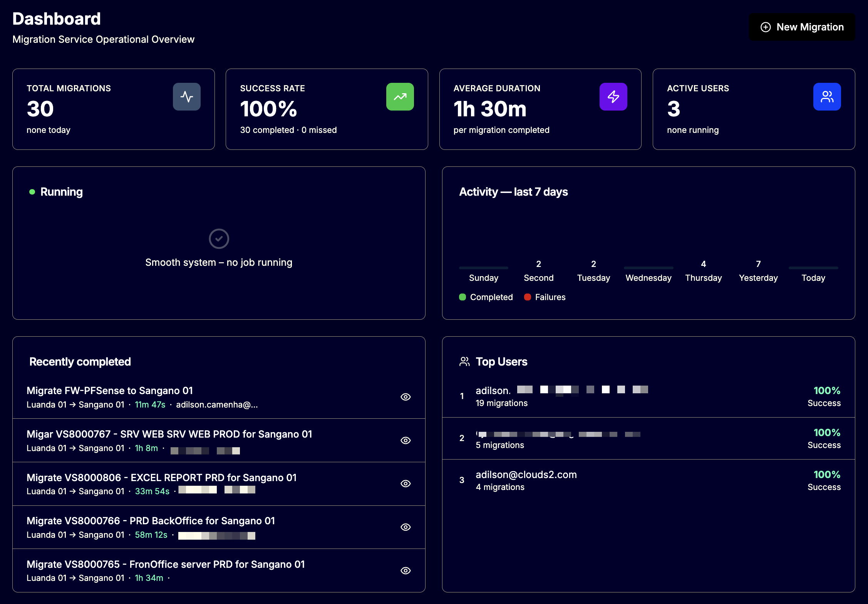
Task: Click the Wednesday activity bar
Action: pyautogui.click(x=648, y=268)
